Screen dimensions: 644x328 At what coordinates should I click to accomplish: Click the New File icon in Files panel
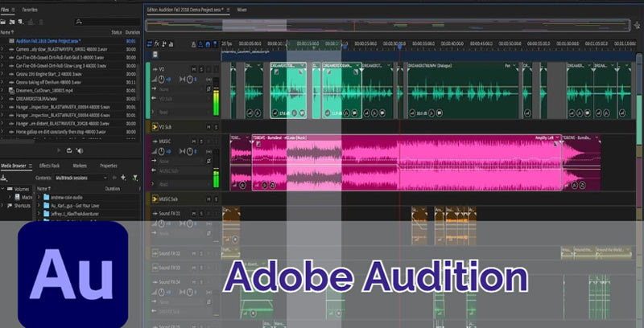tap(21, 22)
